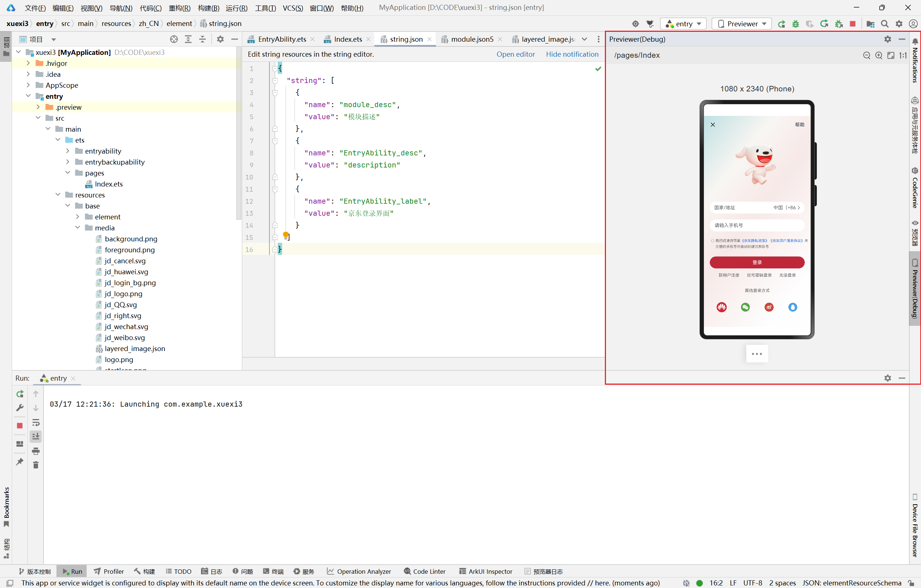Expand the .preview folder in project tree
The height and width of the screenshot is (588, 921).
pos(38,107)
